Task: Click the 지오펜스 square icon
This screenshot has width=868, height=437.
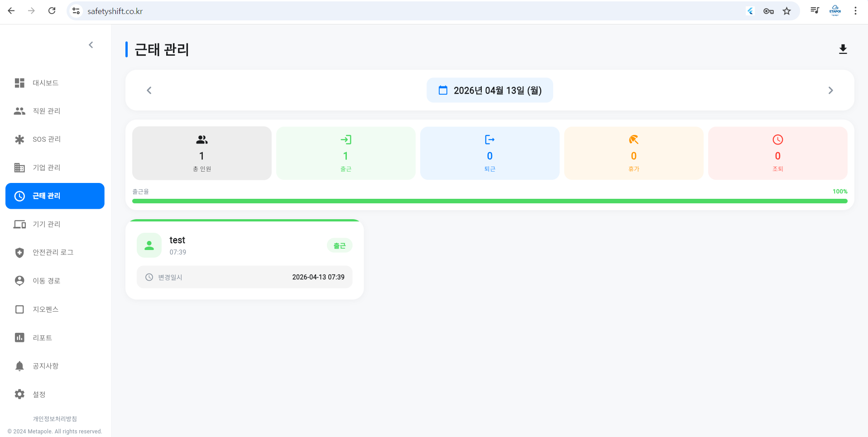Action: coord(19,309)
